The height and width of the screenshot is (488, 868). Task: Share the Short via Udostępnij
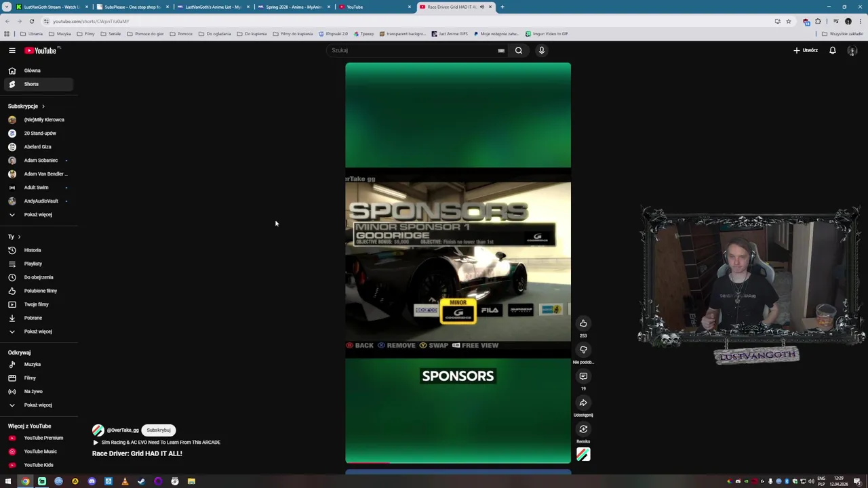pos(583,403)
